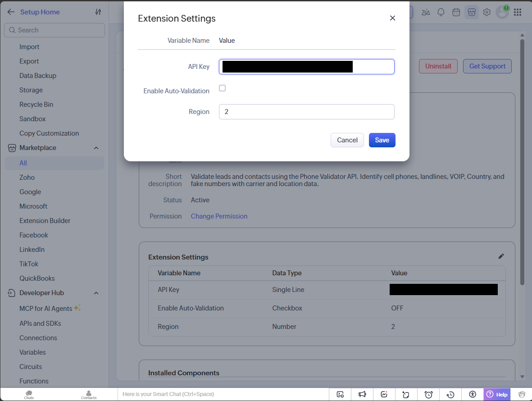Click the setup Search box
Viewport: 532px width, 401px height.
pos(55,30)
